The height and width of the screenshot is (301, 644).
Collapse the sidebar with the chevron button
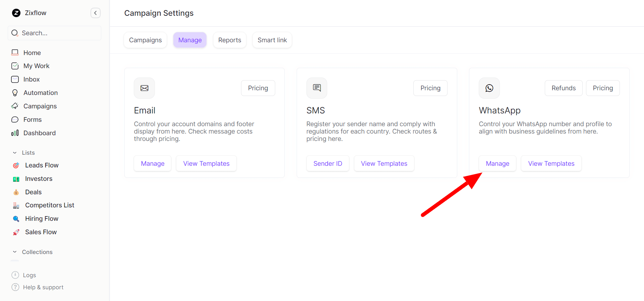click(x=95, y=13)
